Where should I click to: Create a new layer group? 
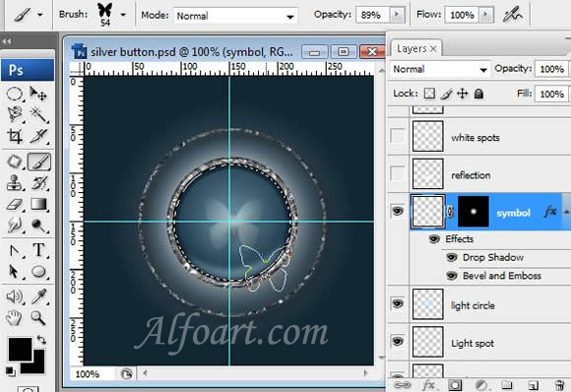pos(507,385)
